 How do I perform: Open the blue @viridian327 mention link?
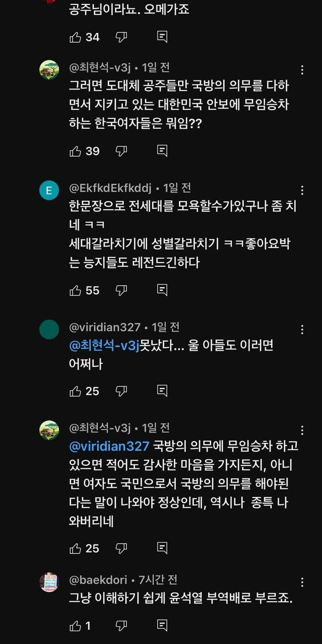click(x=109, y=446)
